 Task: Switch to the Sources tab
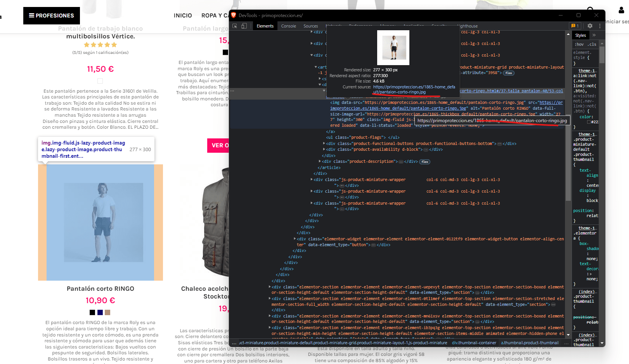[x=311, y=26]
